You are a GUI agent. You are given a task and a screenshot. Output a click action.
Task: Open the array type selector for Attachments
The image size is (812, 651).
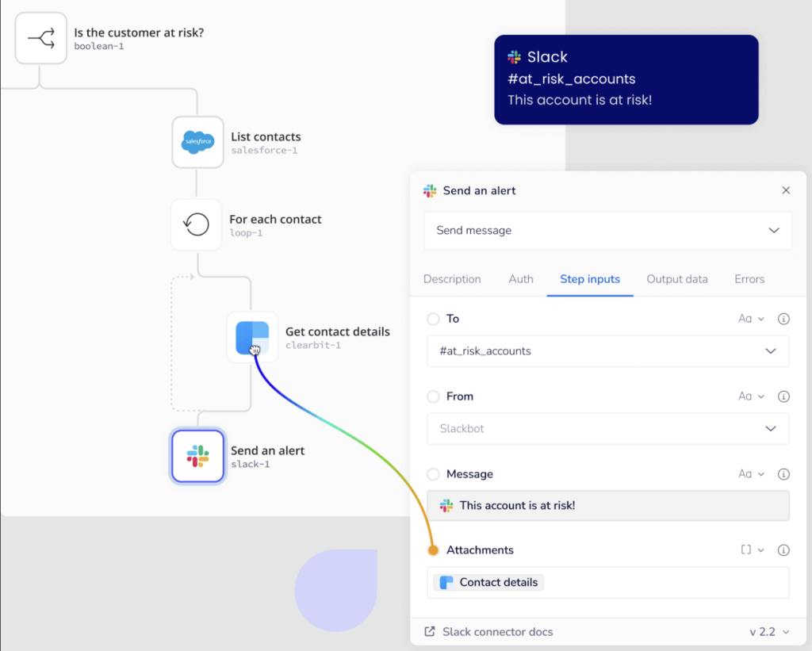(x=753, y=550)
